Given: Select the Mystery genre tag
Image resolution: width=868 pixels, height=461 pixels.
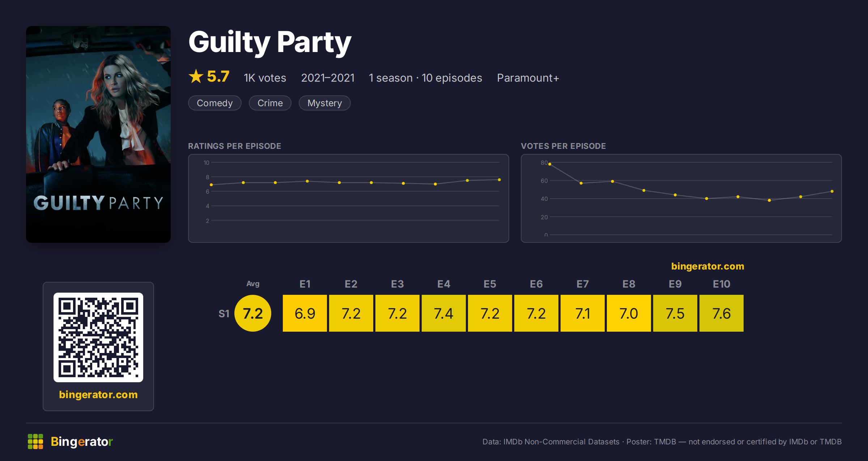Looking at the screenshot, I should click(325, 103).
